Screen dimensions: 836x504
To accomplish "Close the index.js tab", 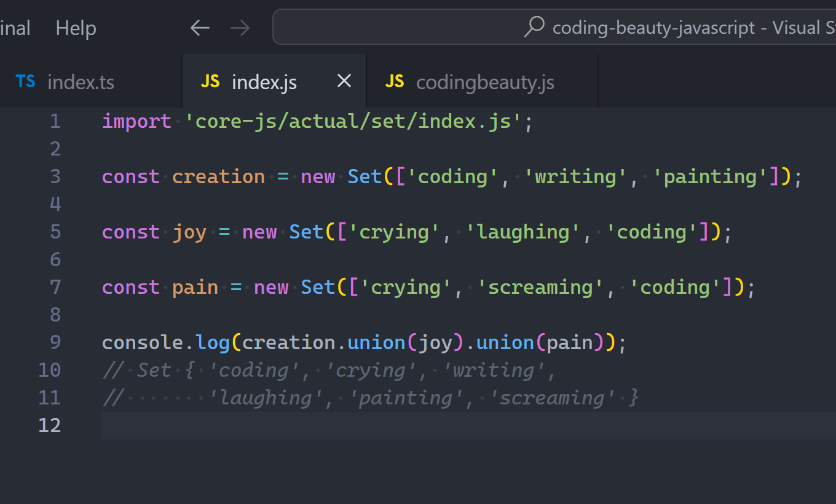I will click(x=344, y=81).
